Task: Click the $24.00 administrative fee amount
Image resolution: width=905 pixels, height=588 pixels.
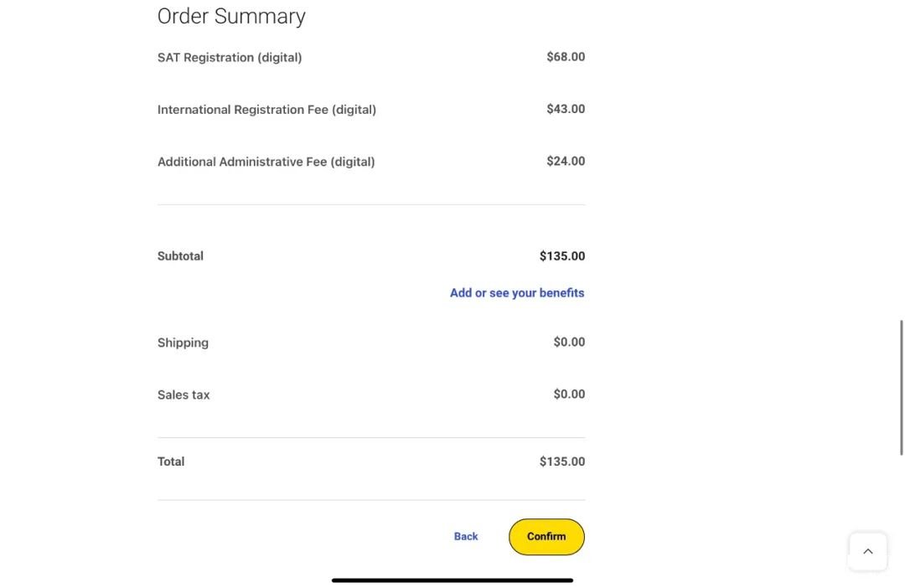Action: click(x=566, y=161)
